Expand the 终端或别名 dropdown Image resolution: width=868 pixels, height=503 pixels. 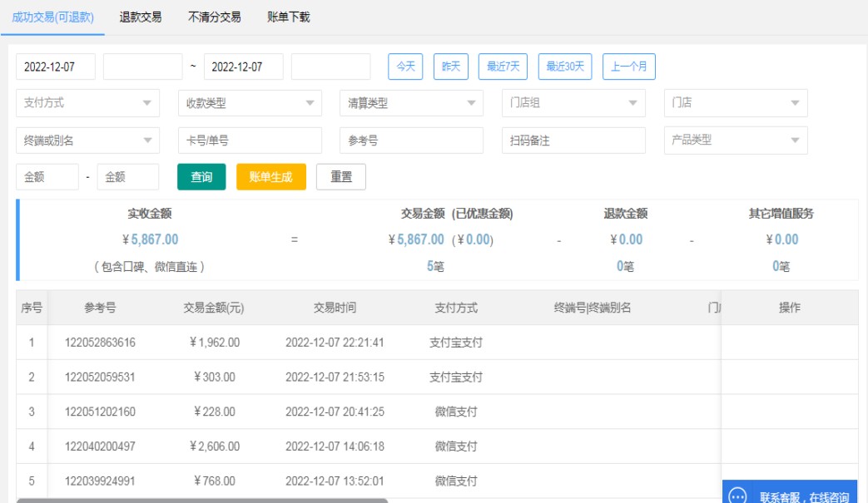pos(87,141)
